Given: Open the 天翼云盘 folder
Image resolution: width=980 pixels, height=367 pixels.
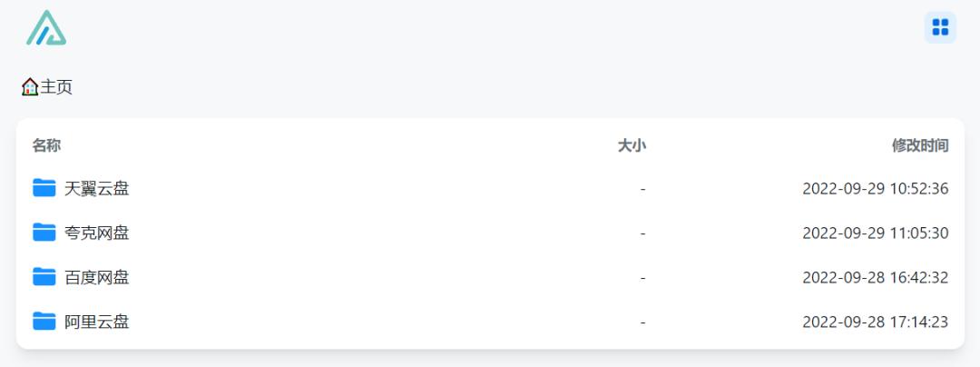Looking at the screenshot, I should coord(97,189).
